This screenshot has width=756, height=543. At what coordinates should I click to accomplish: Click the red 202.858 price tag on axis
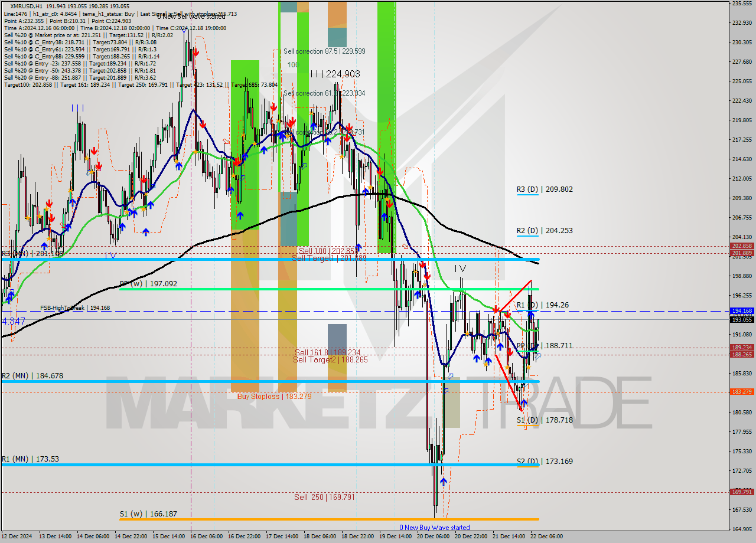point(742,246)
